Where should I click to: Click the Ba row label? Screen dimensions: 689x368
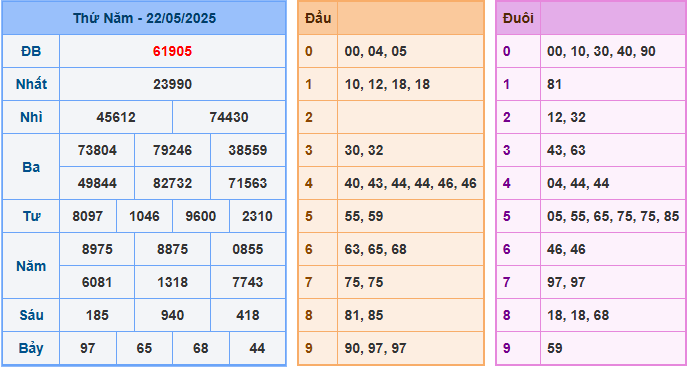(31, 167)
